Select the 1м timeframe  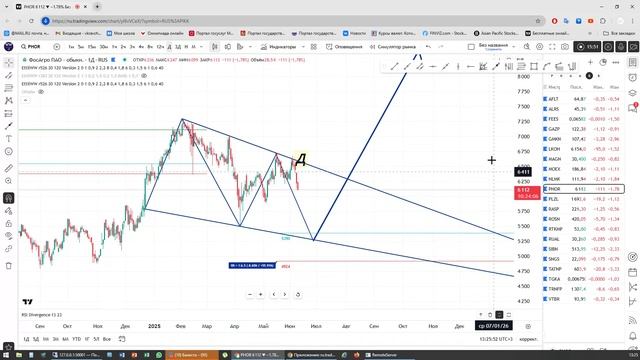(x=71, y=47)
